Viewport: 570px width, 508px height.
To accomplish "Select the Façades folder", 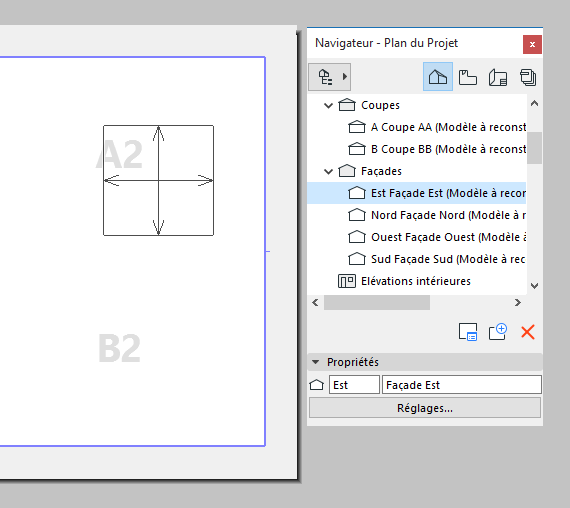I will (x=381, y=171).
